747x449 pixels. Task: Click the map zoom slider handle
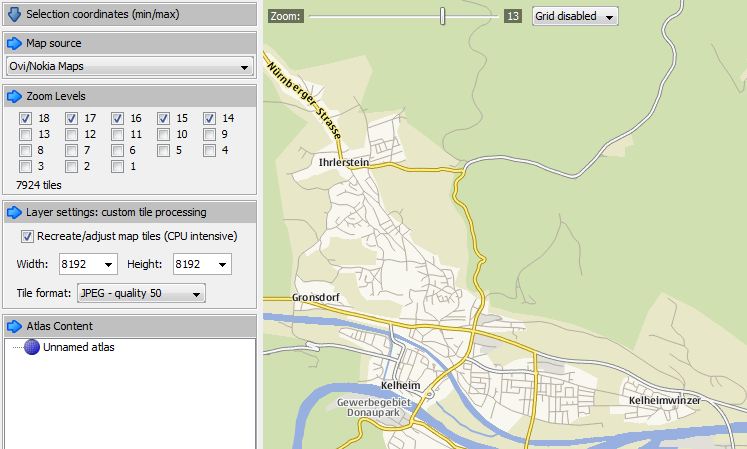click(443, 16)
